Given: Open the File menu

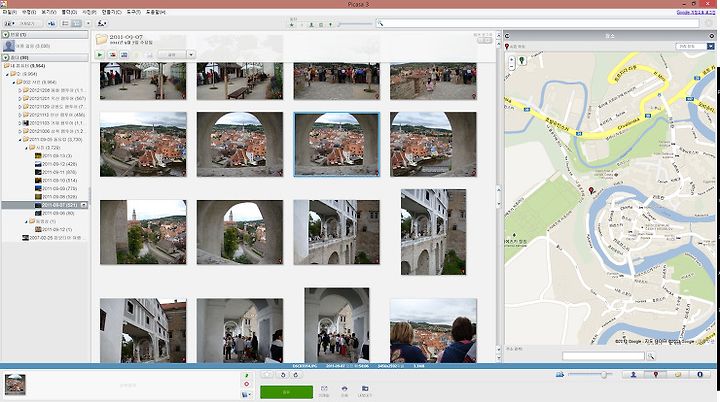Looking at the screenshot, I should 9,12.
